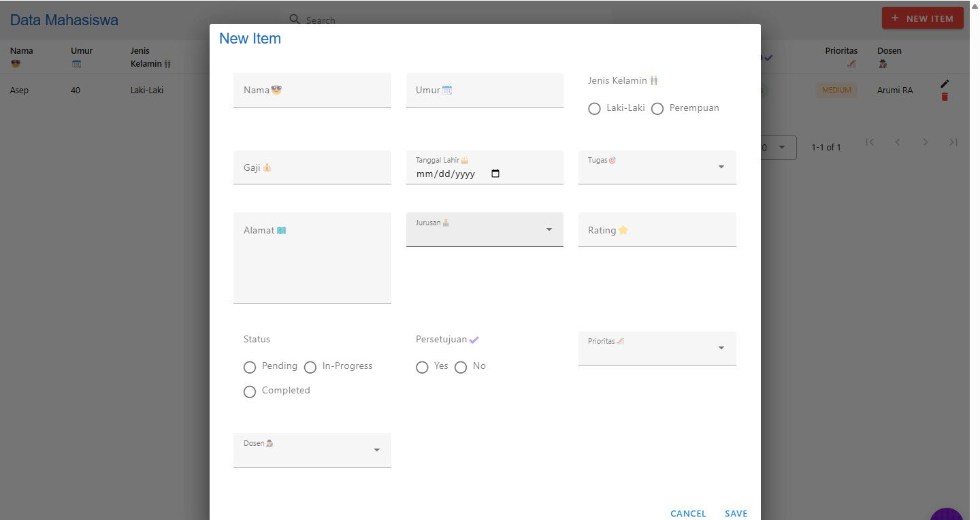Select Yes for Persetujuan
This screenshot has width=980, height=520.
tap(422, 368)
